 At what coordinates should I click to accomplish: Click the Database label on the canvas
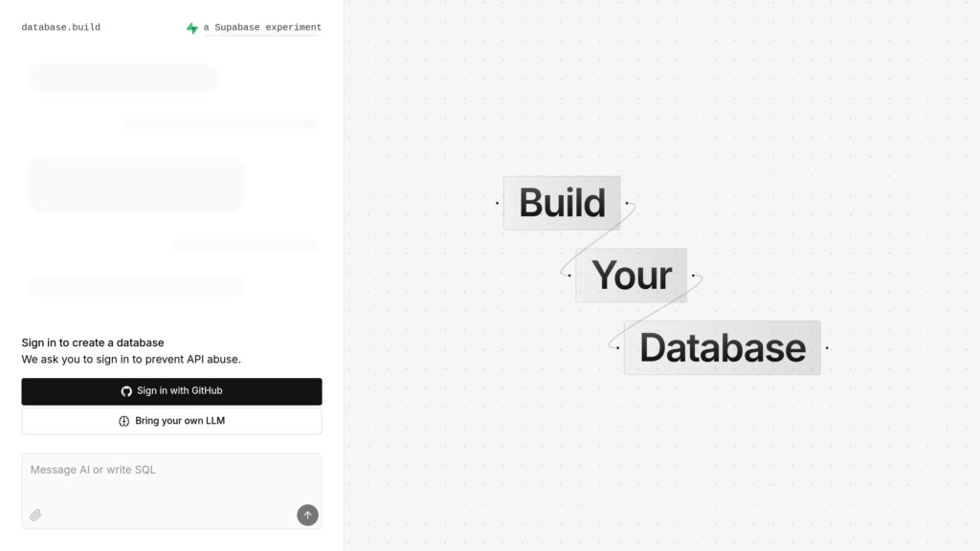click(723, 347)
